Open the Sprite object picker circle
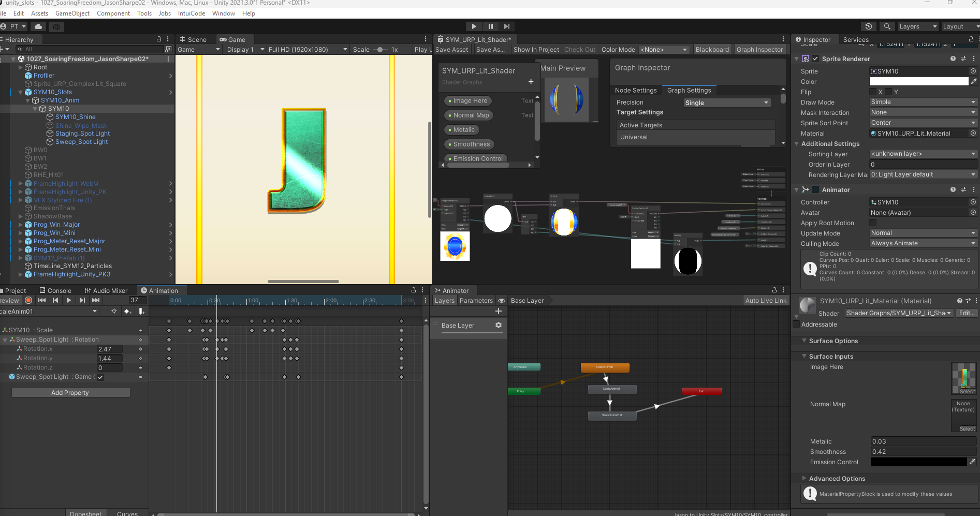 point(973,71)
